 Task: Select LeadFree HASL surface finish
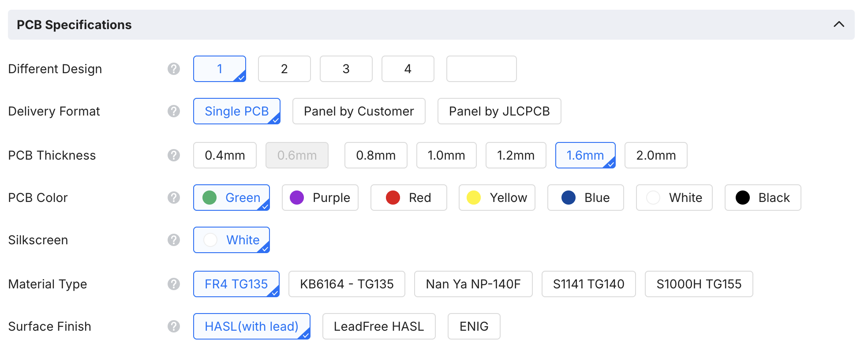(x=379, y=326)
